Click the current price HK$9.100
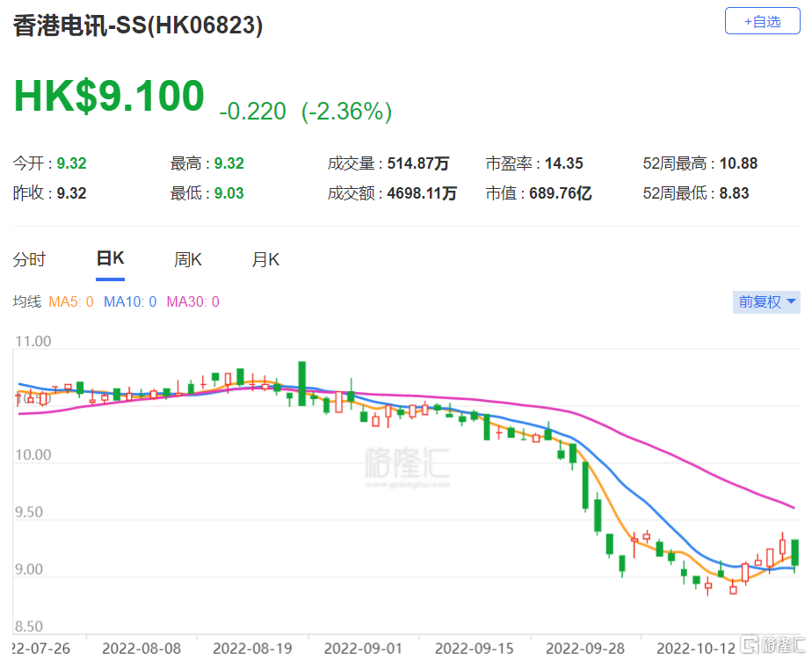Image resolution: width=812 pixels, height=660 pixels. pos(109,96)
